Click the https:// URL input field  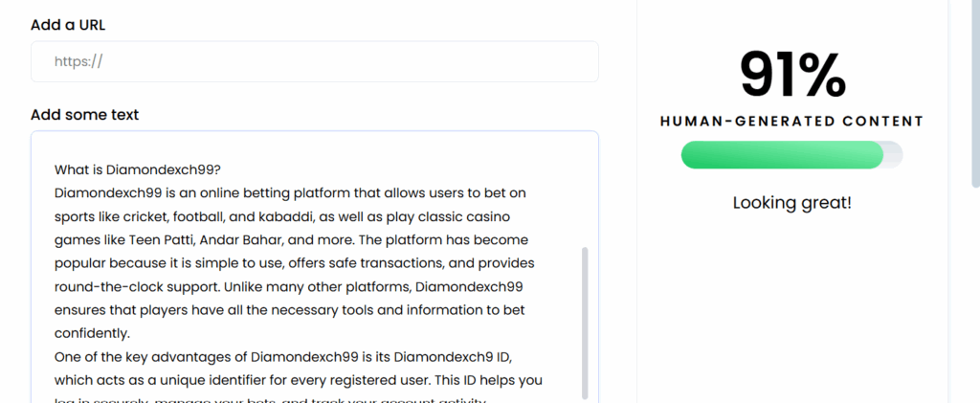point(314,61)
